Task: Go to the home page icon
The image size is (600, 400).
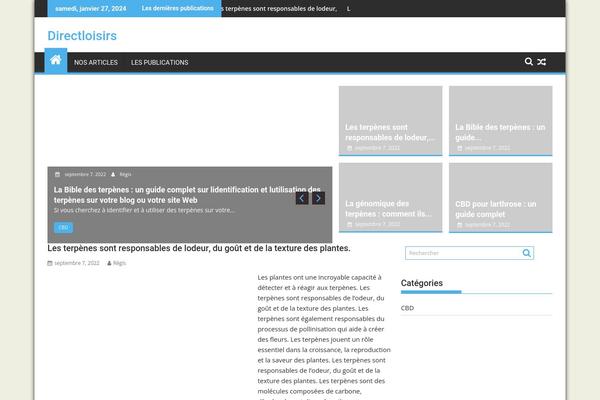Action: pyautogui.click(x=56, y=60)
